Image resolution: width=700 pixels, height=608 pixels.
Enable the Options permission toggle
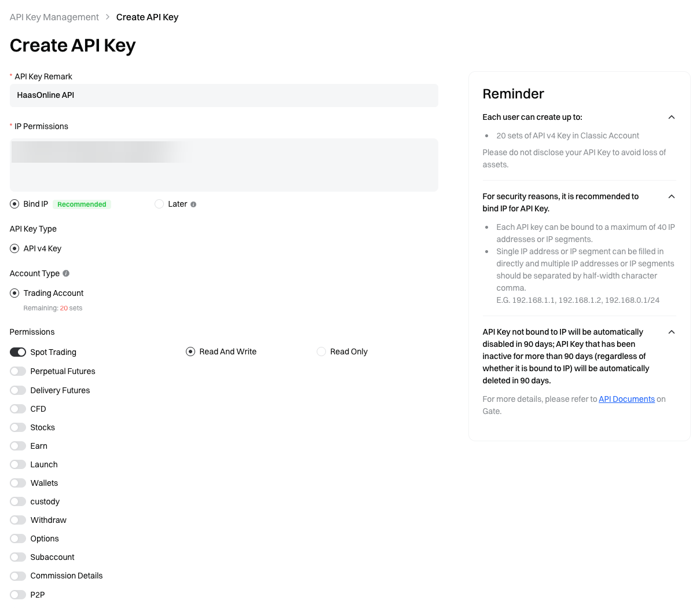18,539
